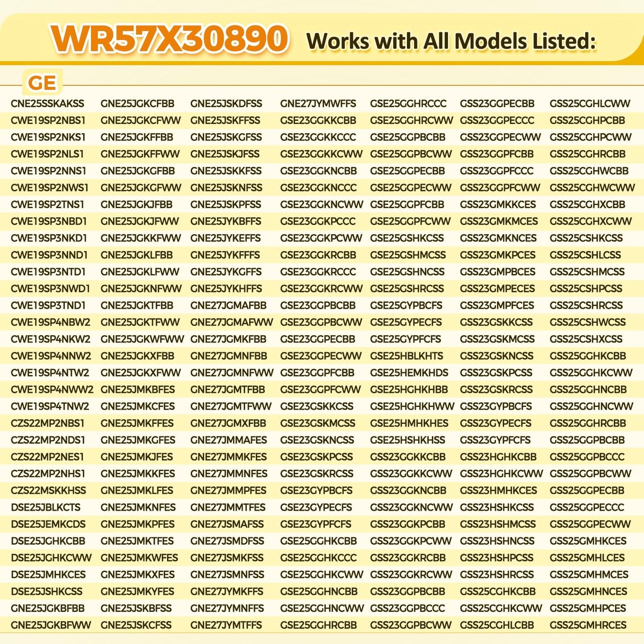
Task: Click model GSE25GSHKCSS
Action: click(x=407, y=238)
